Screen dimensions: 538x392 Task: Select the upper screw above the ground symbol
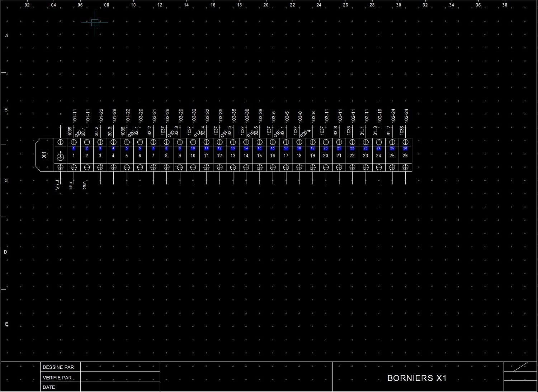click(60, 142)
